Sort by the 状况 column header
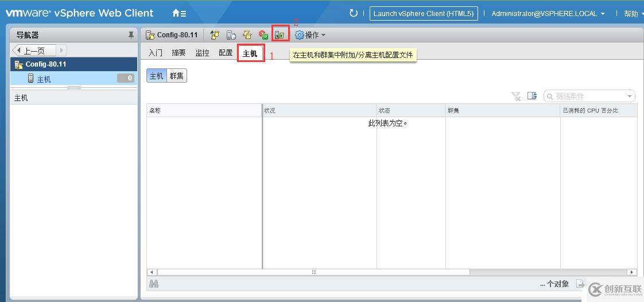Screen dimensions: 644x302 pos(320,111)
